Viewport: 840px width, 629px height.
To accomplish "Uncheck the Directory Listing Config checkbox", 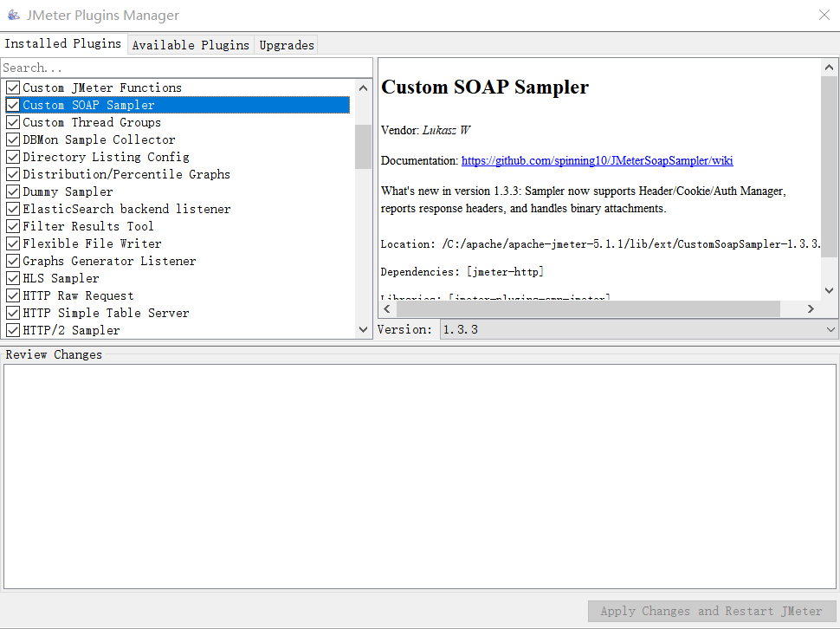I will (x=13, y=157).
